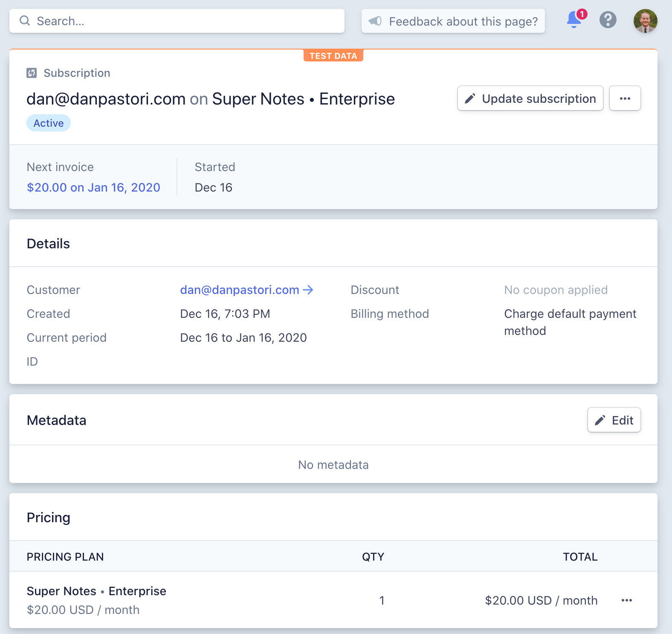672x634 pixels.
Task: Open next invoice $20.00 on Jan 16 link
Action: (x=93, y=187)
